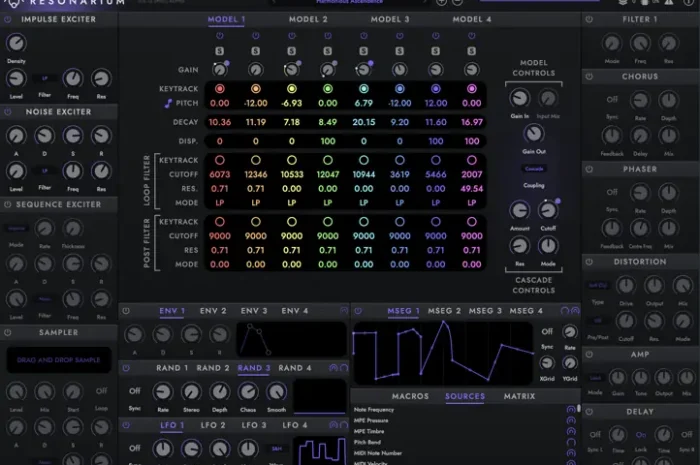Screen dimensions: 700x465
Task: Click the Drag and Drop Sample area
Action: tap(58, 360)
